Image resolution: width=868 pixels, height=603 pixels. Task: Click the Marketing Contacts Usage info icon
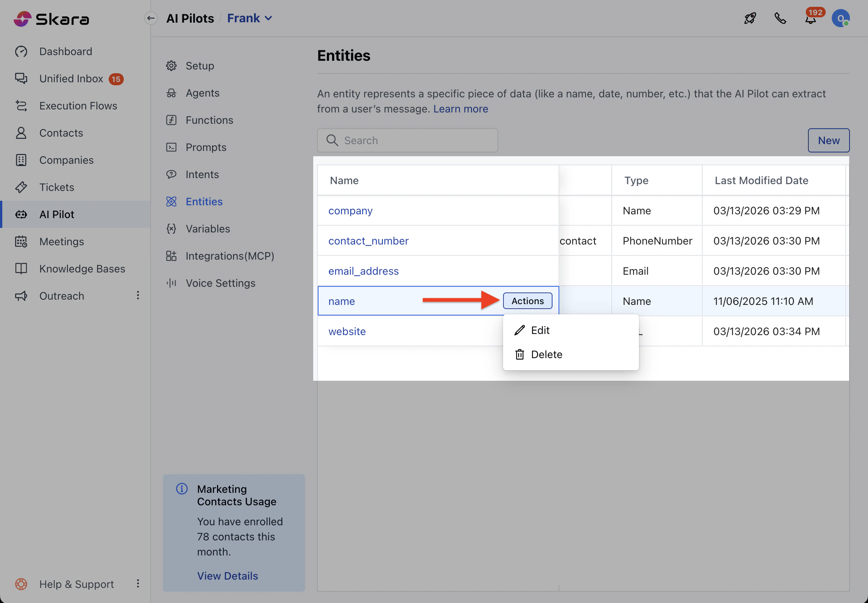pyautogui.click(x=182, y=489)
